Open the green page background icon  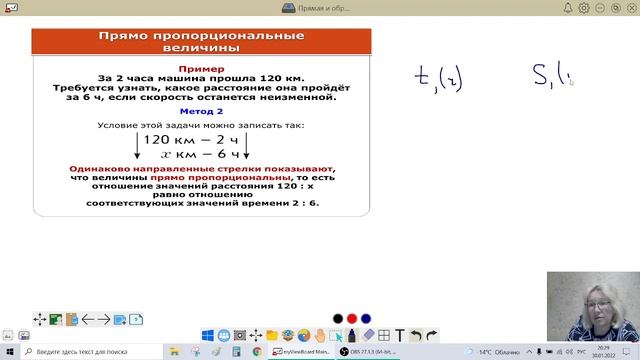pos(56,319)
